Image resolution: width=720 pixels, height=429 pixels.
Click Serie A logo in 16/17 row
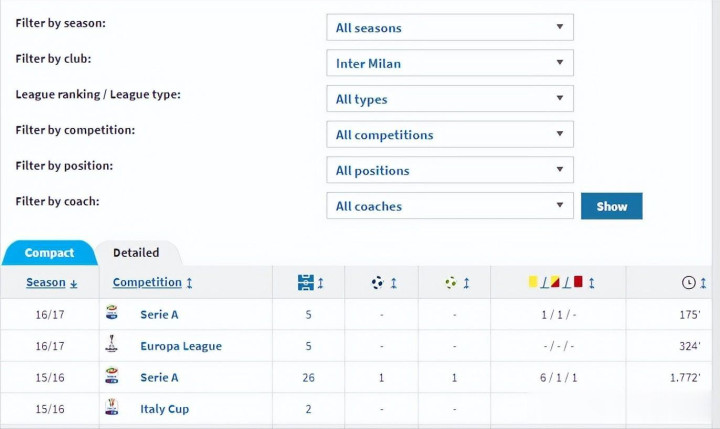pyautogui.click(x=112, y=313)
